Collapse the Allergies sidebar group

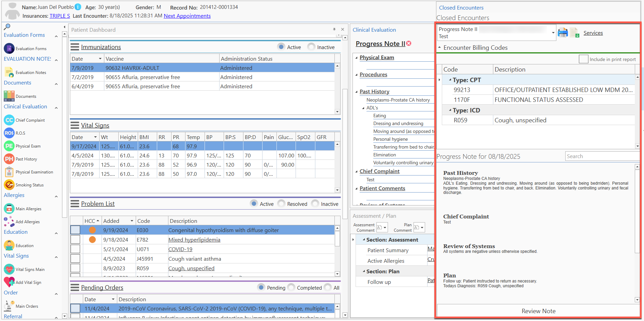tap(56, 196)
